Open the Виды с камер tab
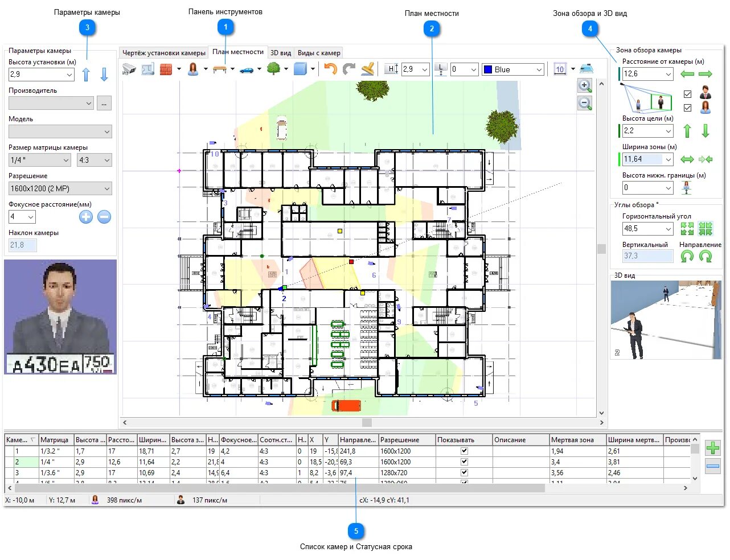The image size is (730, 560). [319, 53]
